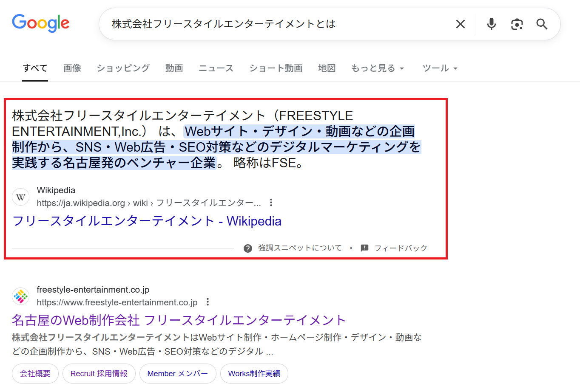
Task: Open Google Lens image search
Action: (517, 24)
